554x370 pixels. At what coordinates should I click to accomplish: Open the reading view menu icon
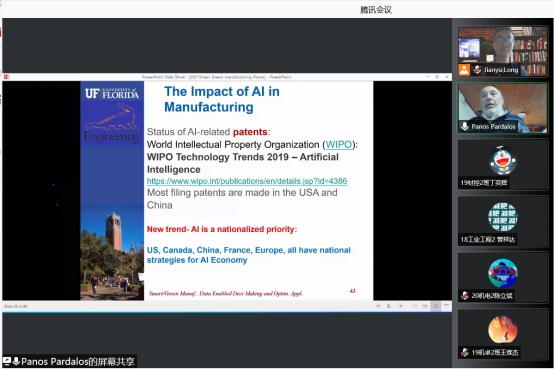coord(389,306)
